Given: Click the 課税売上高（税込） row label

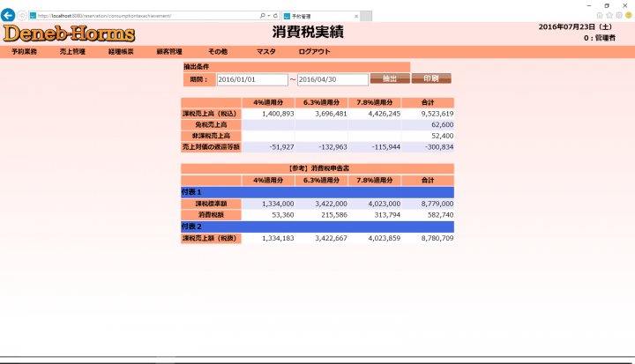Looking at the screenshot, I should (x=211, y=114).
